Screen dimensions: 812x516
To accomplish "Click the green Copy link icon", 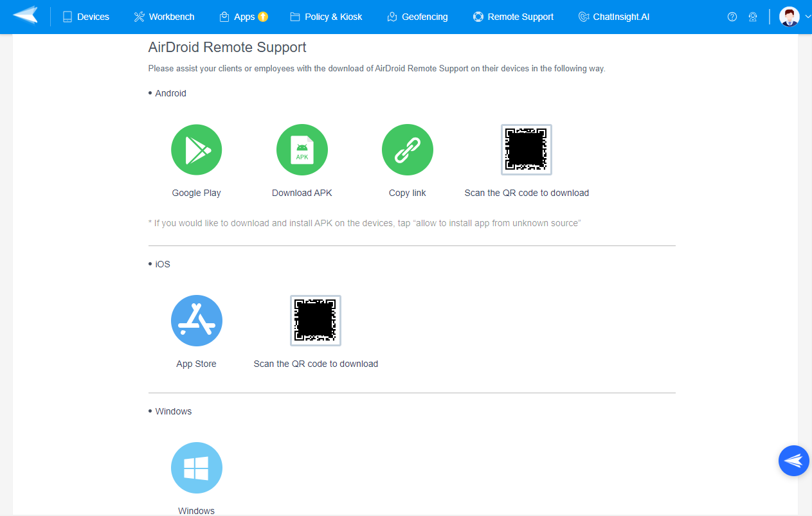I will point(408,150).
